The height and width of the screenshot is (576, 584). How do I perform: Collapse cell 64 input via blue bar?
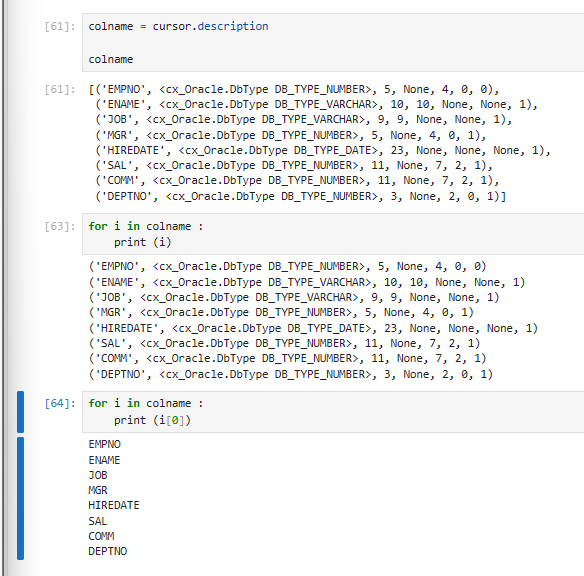click(x=20, y=412)
